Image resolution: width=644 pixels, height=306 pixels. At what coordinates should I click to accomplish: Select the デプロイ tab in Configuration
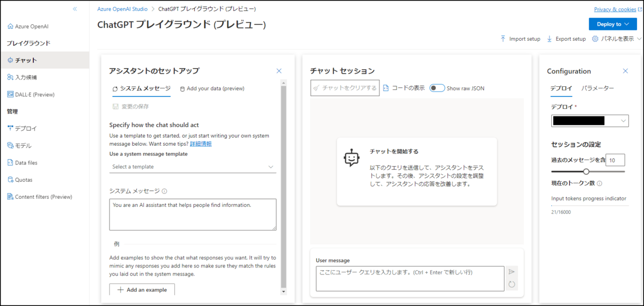(561, 88)
